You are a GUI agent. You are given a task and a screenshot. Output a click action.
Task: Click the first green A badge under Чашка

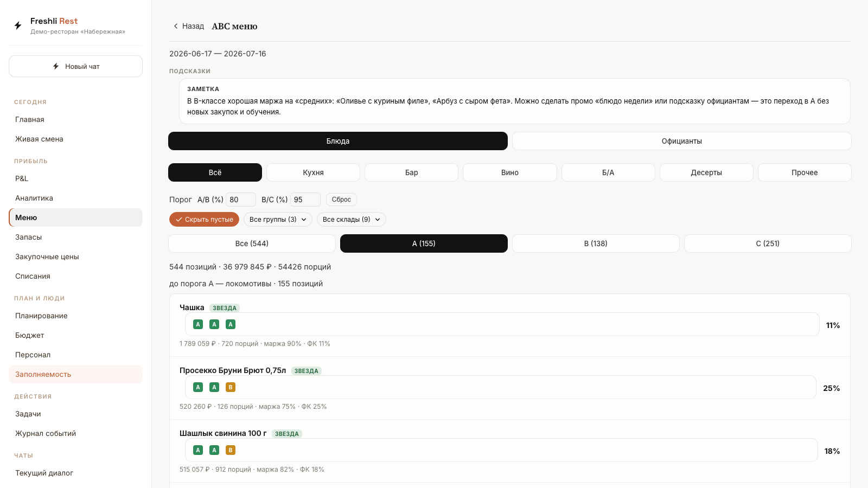(198, 324)
